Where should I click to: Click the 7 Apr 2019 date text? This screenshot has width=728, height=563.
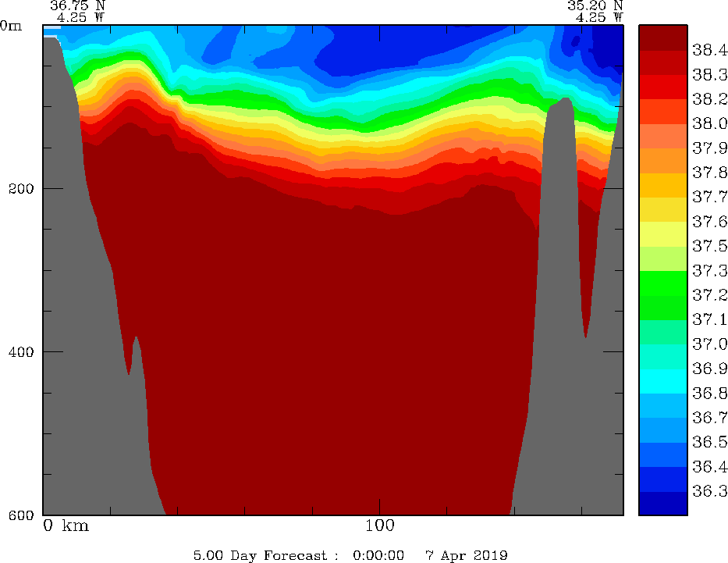pos(466,555)
